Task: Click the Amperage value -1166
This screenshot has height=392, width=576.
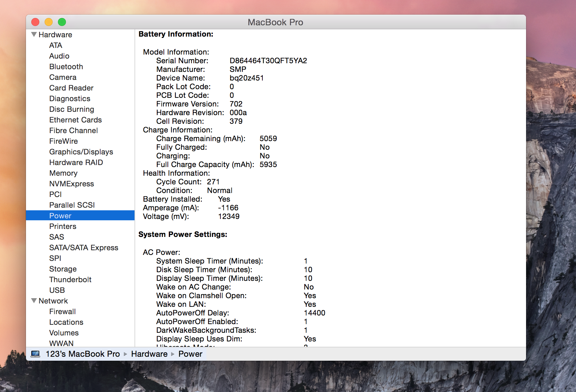Action: pyautogui.click(x=228, y=208)
